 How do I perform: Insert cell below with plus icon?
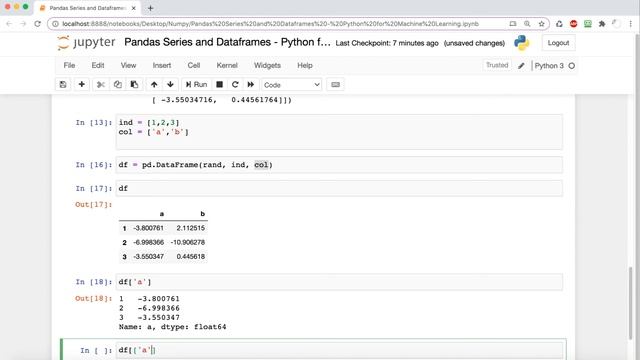[x=82, y=84]
